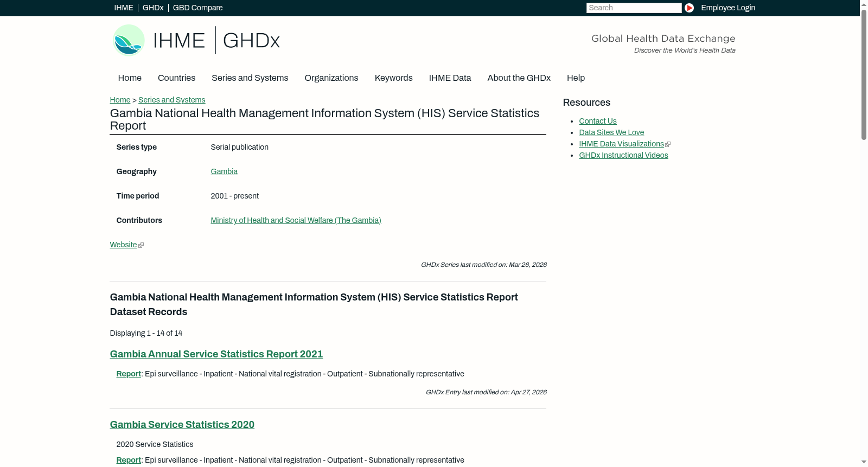Open GHDx link in top bar

point(153,8)
